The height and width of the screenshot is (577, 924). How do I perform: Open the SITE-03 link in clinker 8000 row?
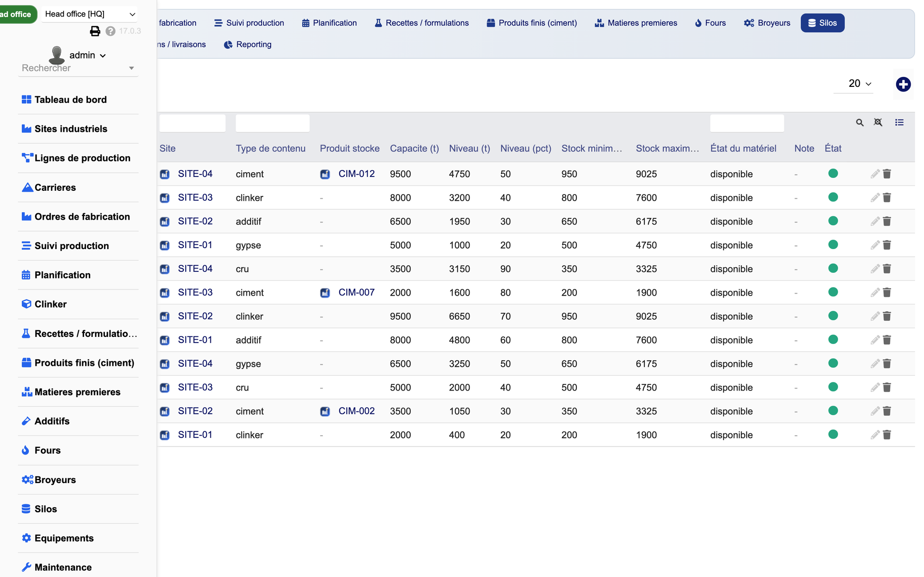195,197
